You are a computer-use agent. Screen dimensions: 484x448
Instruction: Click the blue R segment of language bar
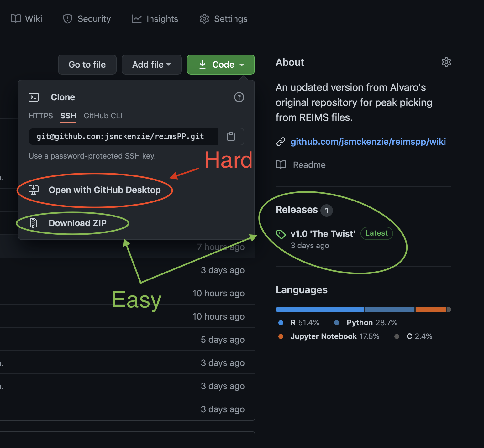pos(320,310)
